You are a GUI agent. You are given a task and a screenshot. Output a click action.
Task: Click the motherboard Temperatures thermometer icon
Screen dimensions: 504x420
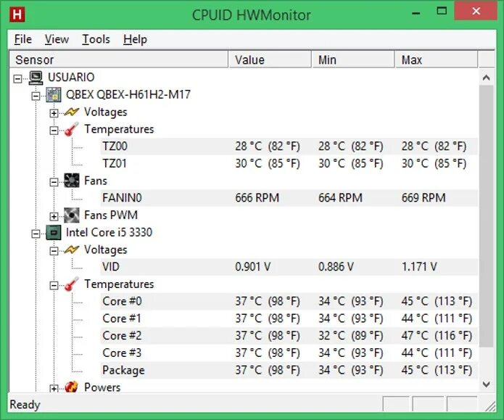[71, 129]
